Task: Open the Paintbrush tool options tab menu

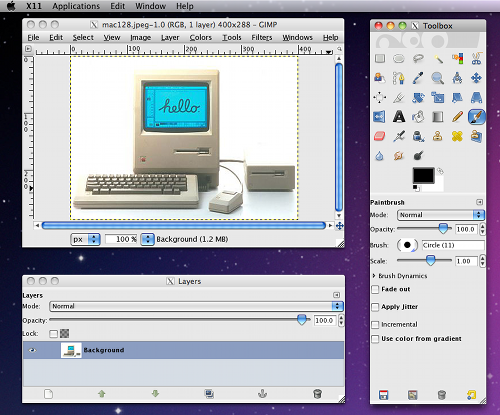Action: coord(479,202)
